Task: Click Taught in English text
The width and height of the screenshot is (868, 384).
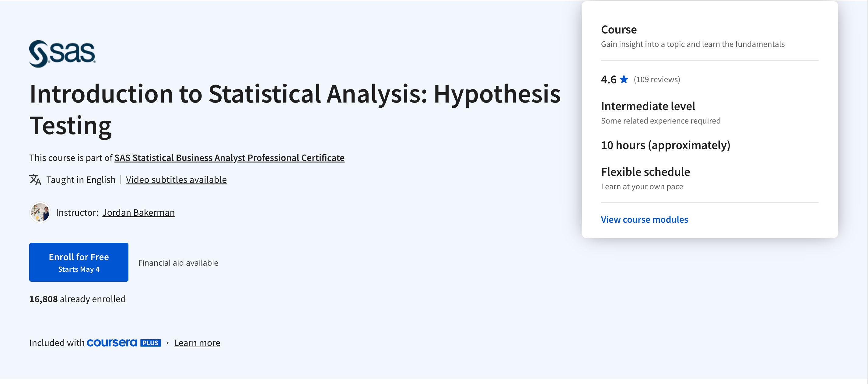Action: click(x=81, y=180)
